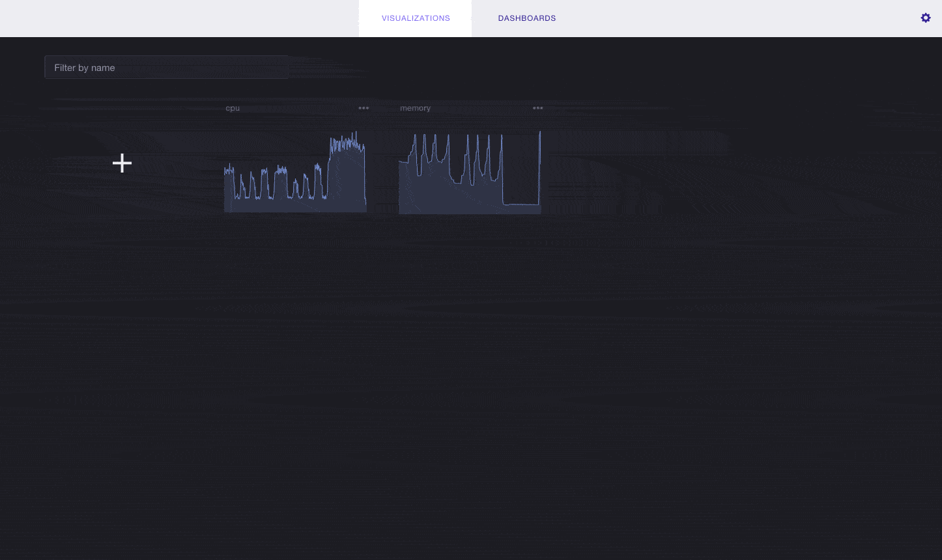Viewport: 942px width, 560px height.
Task: Click the plus icon to add visualization
Action: pos(122,163)
